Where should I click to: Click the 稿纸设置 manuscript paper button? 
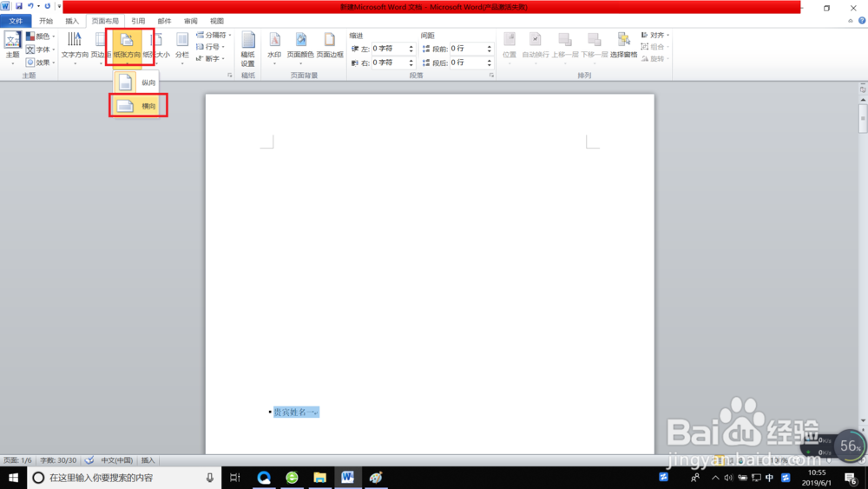click(247, 50)
